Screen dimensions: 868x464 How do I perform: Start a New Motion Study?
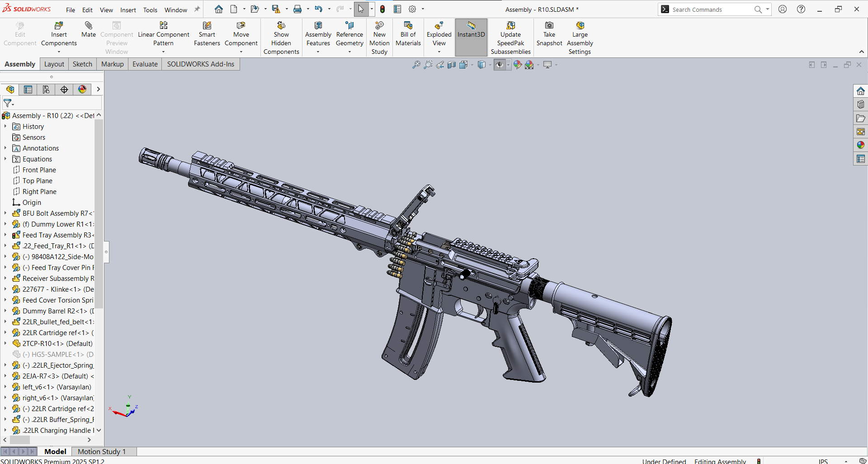tap(379, 38)
